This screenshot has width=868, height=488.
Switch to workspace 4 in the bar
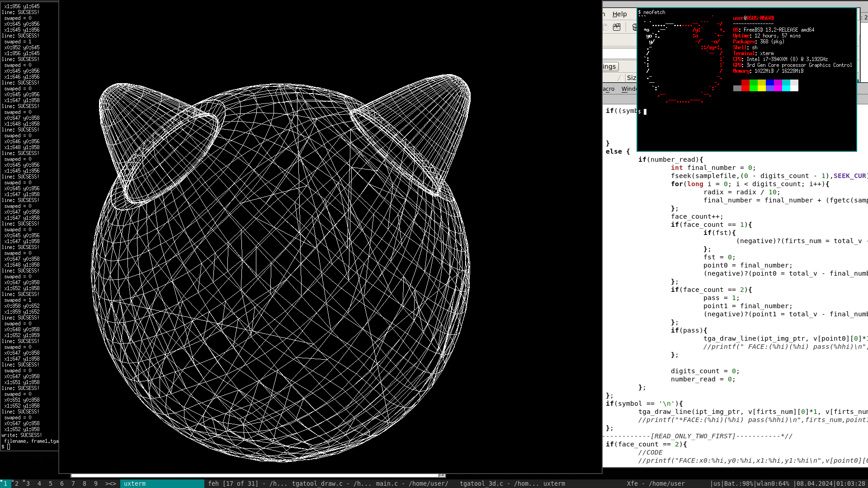[39, 483]
